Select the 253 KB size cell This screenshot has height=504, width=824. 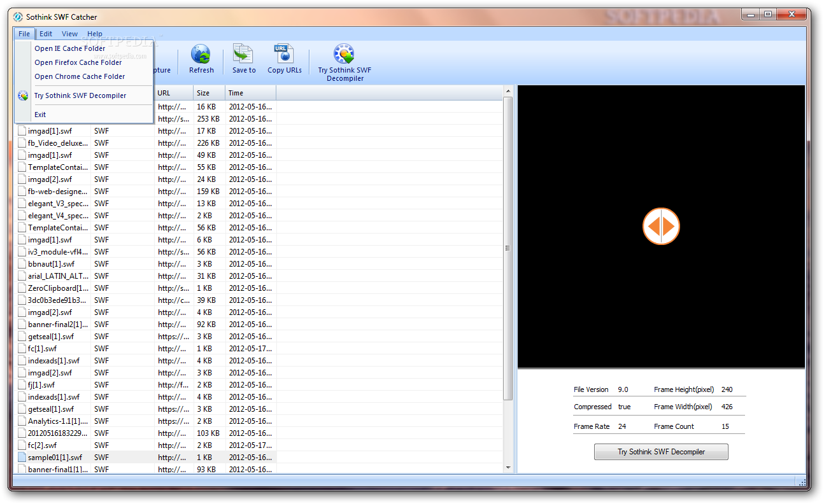[x=208, y=119]
